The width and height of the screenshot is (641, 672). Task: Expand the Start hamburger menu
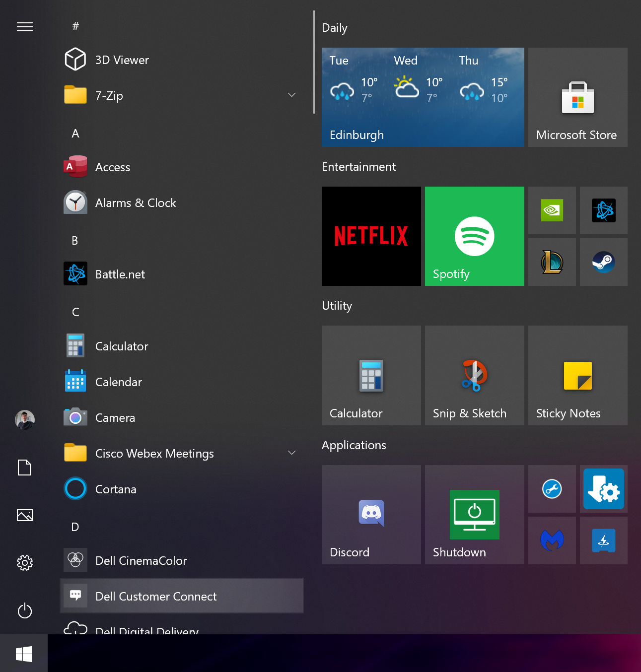25,26
